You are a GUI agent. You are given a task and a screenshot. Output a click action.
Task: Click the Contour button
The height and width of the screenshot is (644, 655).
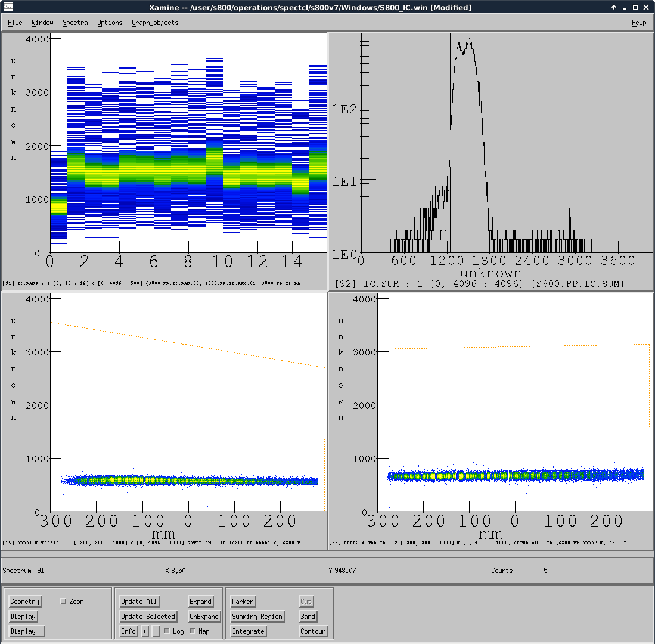coord(313,631)
